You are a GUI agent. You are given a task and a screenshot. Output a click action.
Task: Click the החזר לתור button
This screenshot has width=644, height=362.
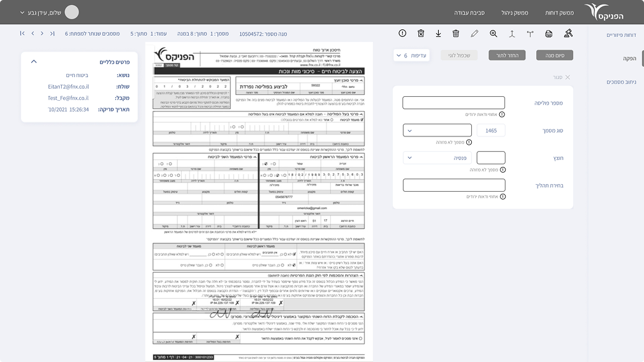tap(508, 55)
